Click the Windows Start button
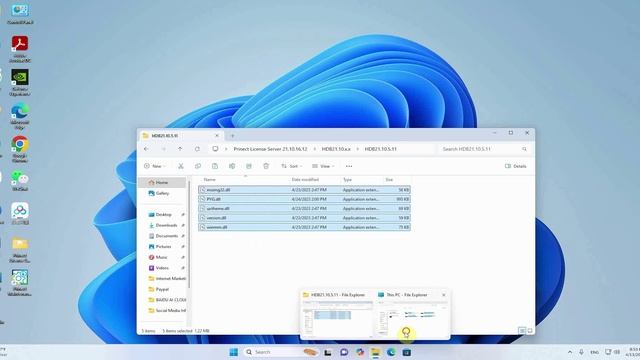The image size is (640, 360). coord(233,352)
